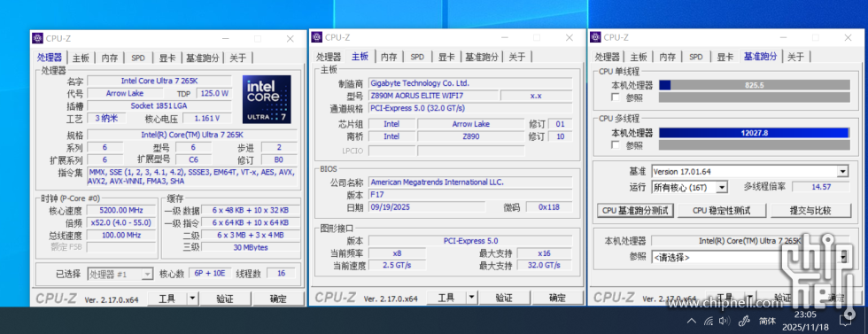Screen dimensions: 868x334
Task: Click CPU-Z title icon in processor window
Action: (x=37, y=38)
